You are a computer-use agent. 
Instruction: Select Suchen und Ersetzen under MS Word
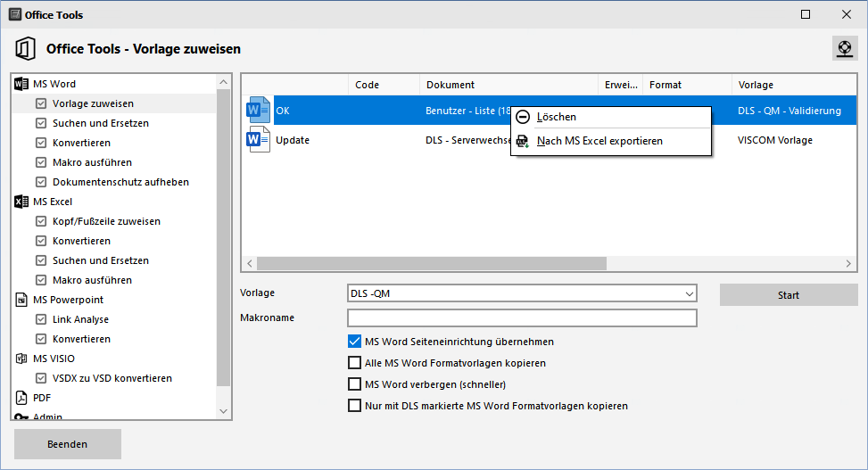pos(101,123)
